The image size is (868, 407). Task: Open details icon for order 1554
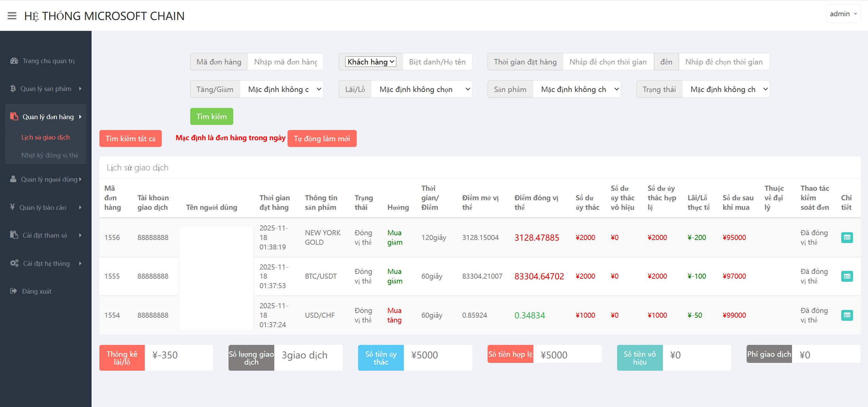pyautogui.click(x=847, y=315)
